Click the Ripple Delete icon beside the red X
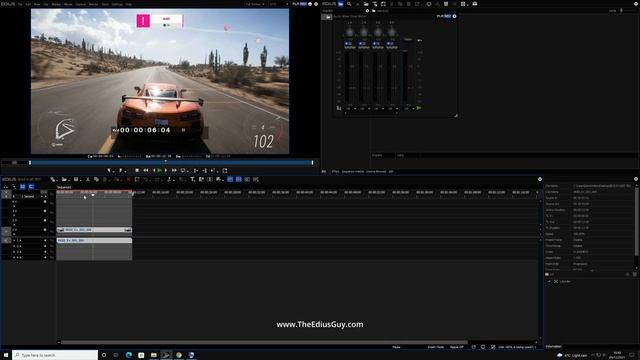Screen dimensions: 640x360 [137, 179]
